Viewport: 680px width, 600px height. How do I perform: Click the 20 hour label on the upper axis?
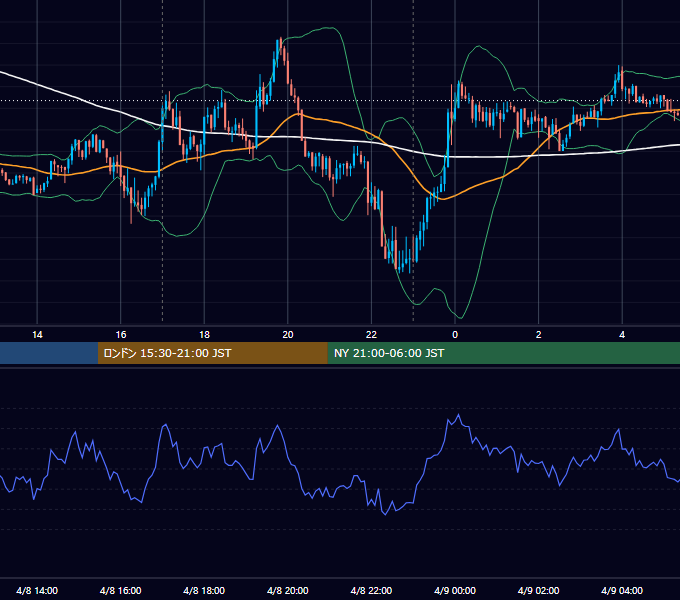click(x=288, y=335)
